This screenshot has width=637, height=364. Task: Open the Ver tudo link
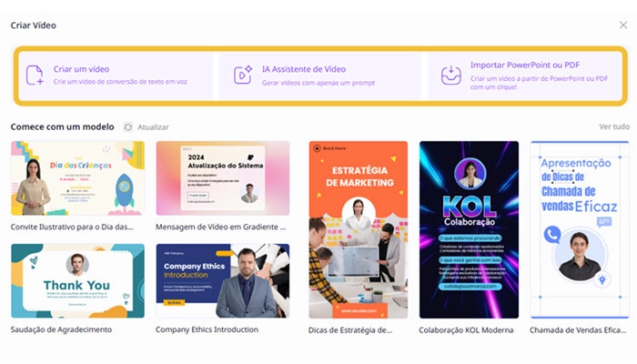[614, 126]
